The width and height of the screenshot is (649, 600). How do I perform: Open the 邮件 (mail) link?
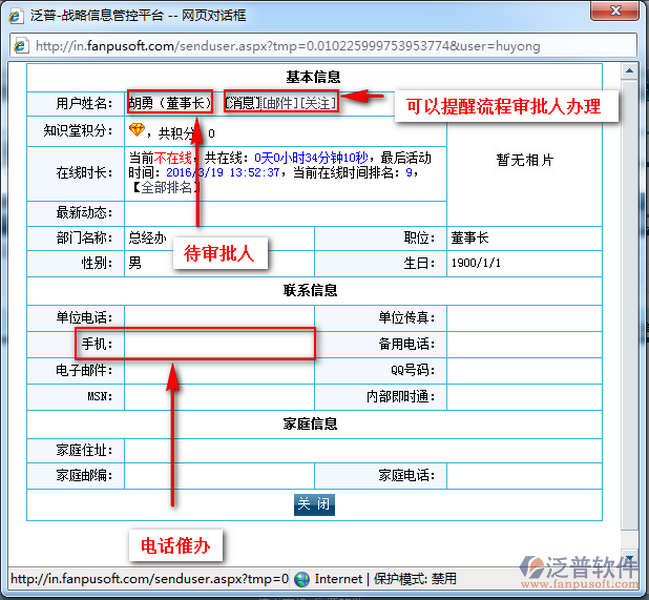(x=280, y=103)
